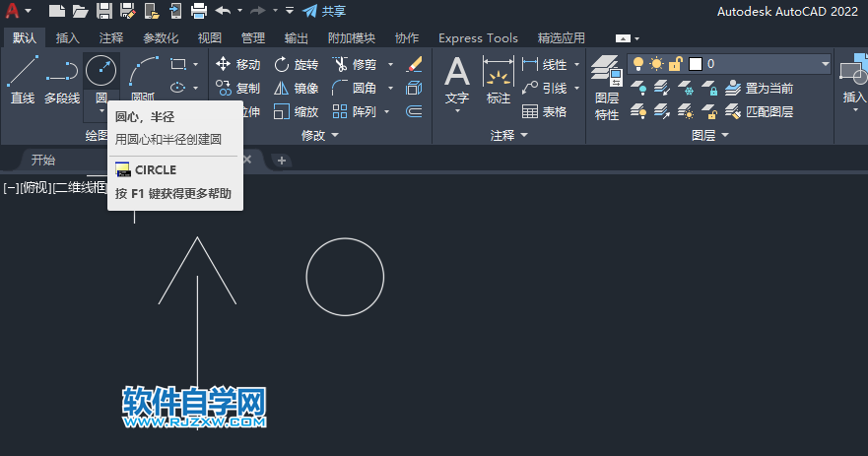868x456 pixels.
Task: Toggle layer 0 on/off light bulb
Action: tap(638, 64)
